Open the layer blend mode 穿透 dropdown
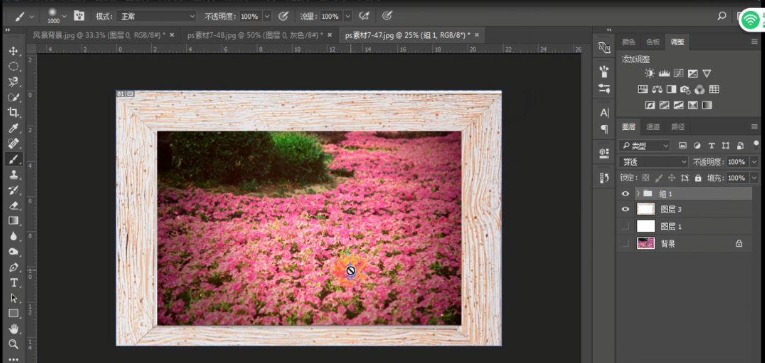The width and height of the screenshot is (765, 363). 653,161
